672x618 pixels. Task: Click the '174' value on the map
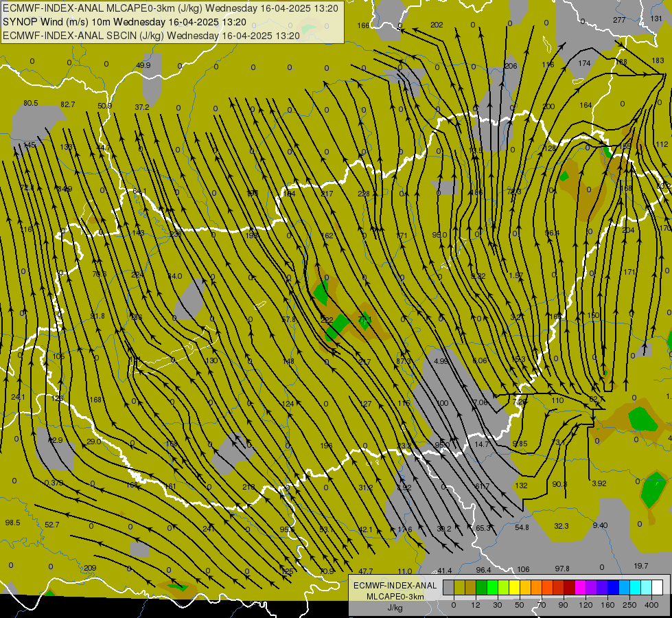pos(584,63)
